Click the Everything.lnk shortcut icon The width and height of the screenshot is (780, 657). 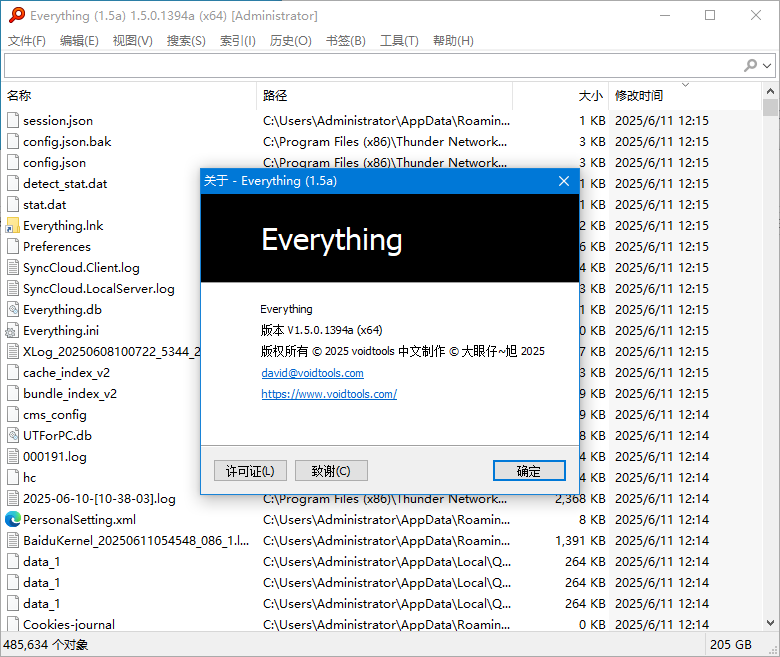point(12,226)
